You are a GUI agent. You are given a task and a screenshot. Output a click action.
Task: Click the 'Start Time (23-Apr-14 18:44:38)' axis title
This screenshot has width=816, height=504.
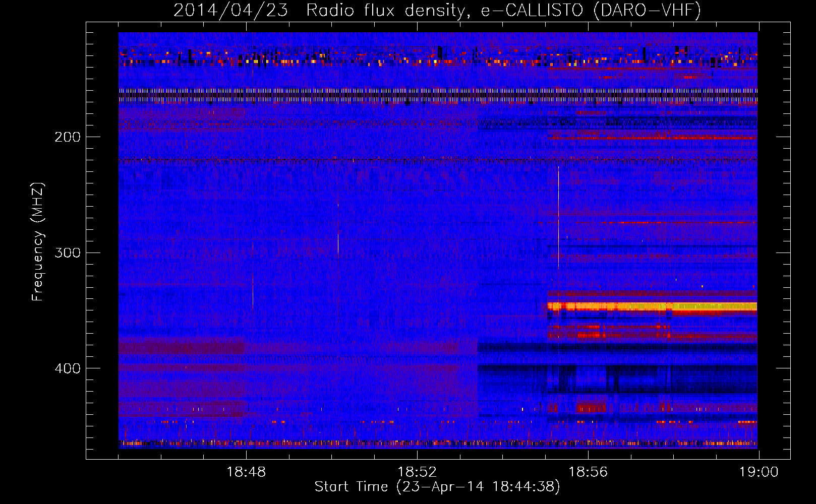(x=437, y=487)
